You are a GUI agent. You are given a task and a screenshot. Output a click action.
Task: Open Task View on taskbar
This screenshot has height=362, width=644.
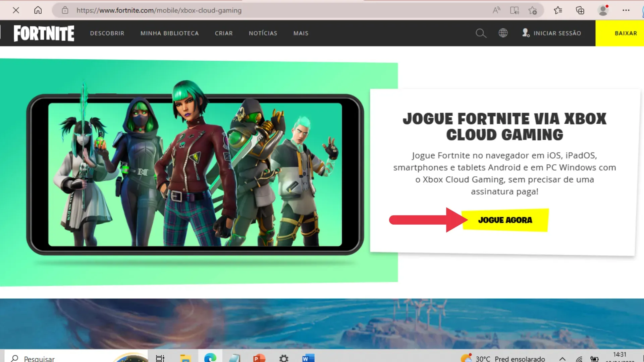point(160,358)
